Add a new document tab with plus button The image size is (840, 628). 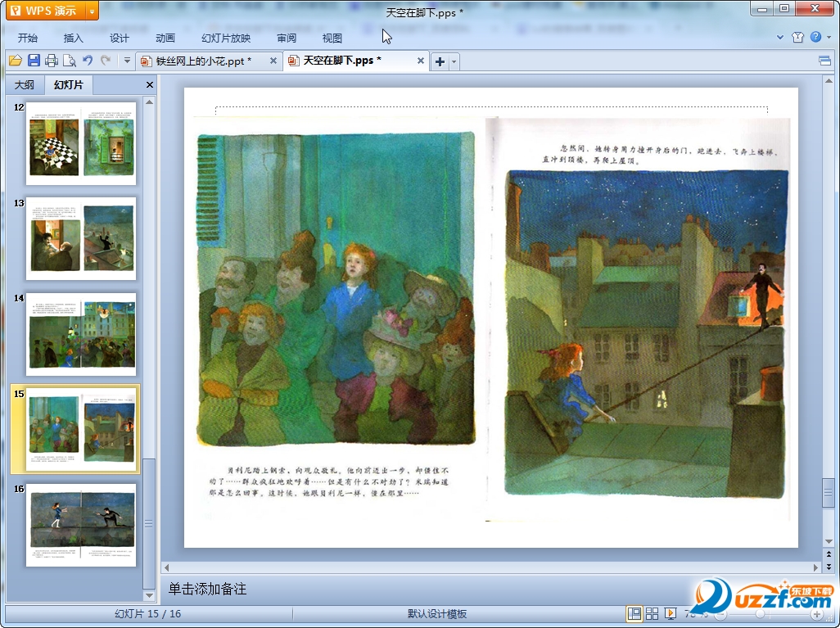[440, 61]
